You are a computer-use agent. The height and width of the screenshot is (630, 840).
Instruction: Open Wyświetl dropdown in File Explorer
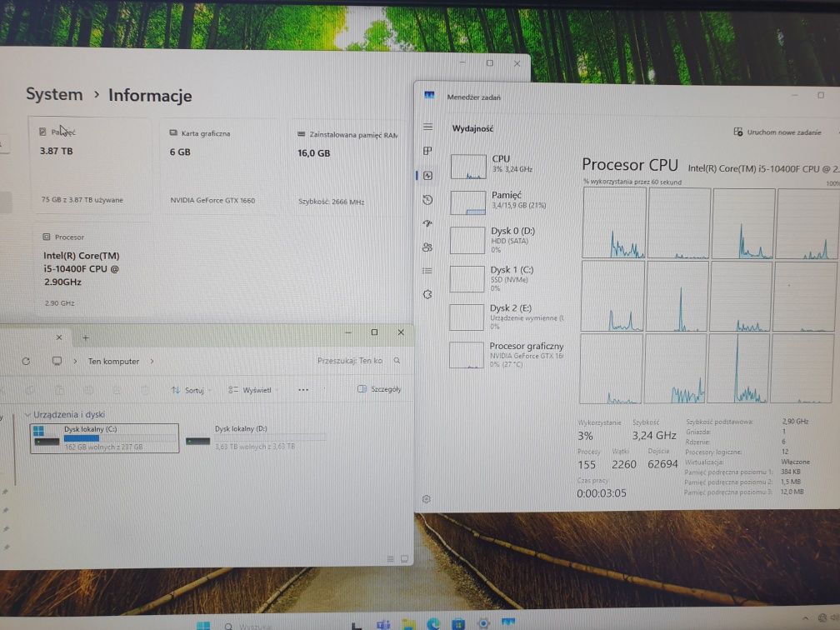(252, 390)
